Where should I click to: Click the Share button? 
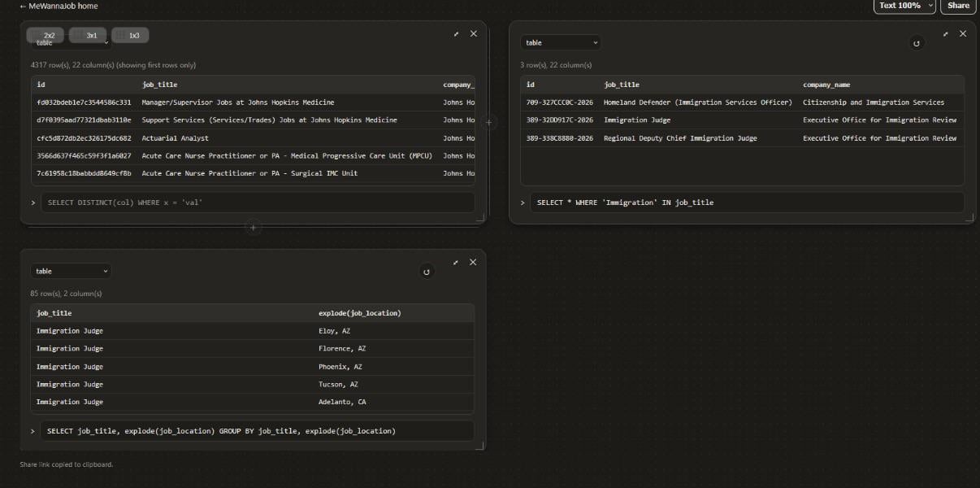(x=958, y=6)
